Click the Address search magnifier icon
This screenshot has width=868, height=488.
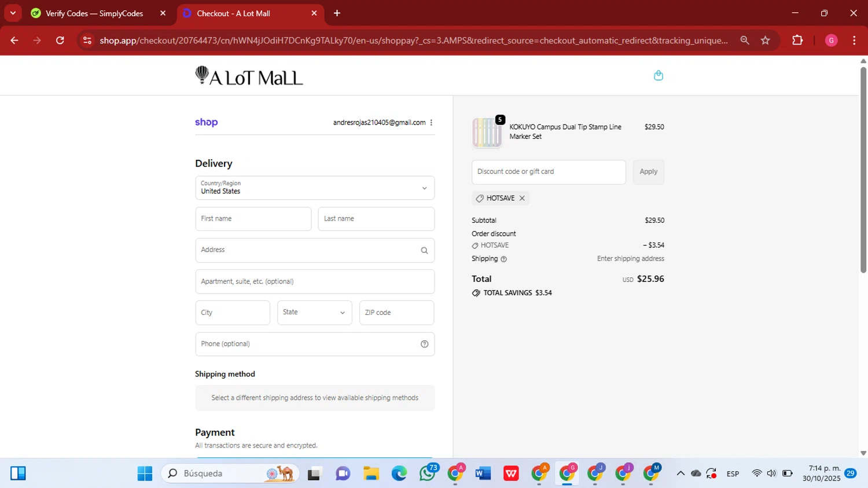424,251
